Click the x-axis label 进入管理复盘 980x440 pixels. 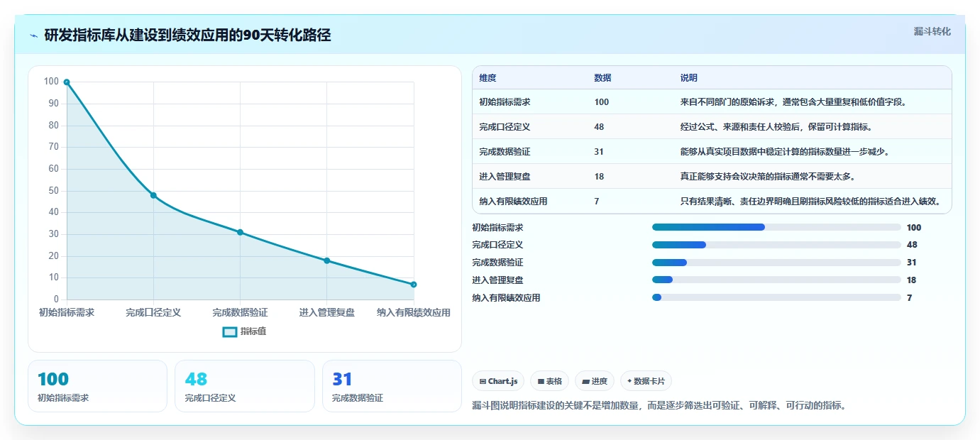pyautogui.click(x=327, y=312)
